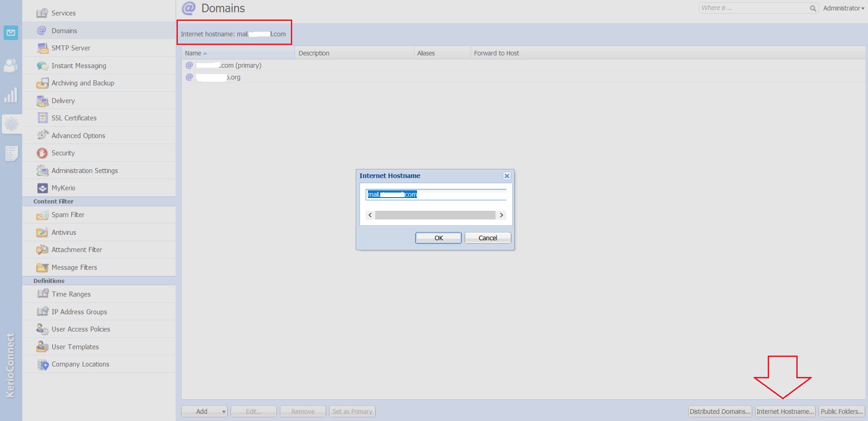Click the status bar chart icon
The width and height of the screenshot is (868, 421).
(11, 95)
